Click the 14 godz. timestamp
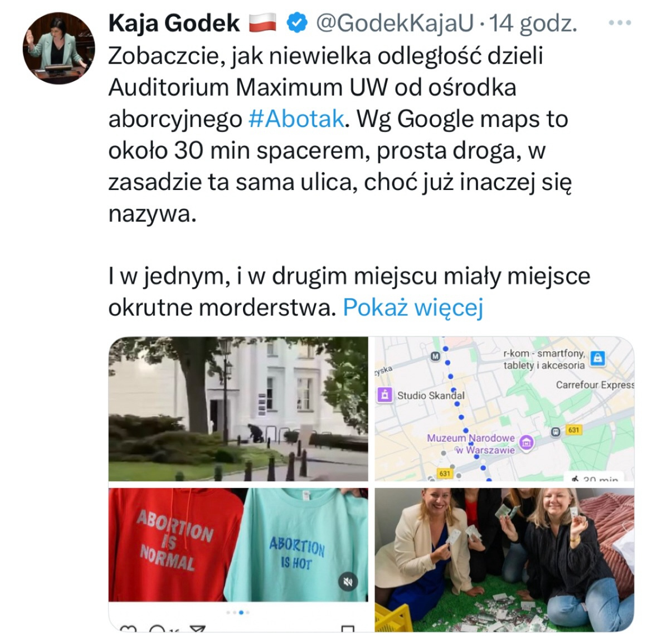Screen dimensions: 657x644 [533, 23]
